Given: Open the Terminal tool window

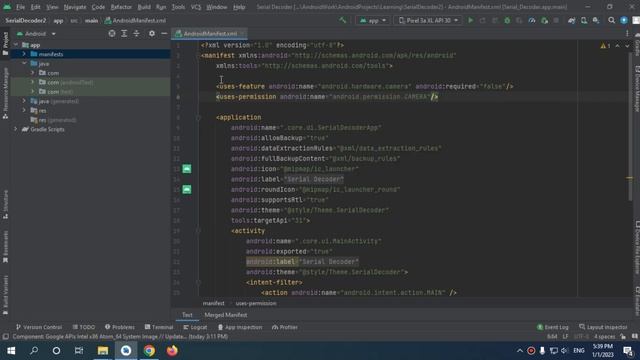Looking at the screenshot, I should (x=159, y=327).
